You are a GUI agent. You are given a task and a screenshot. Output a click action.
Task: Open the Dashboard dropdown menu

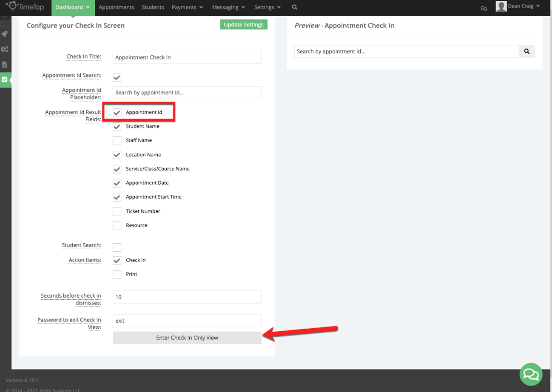pyautogui.click(x=72, y=7)
